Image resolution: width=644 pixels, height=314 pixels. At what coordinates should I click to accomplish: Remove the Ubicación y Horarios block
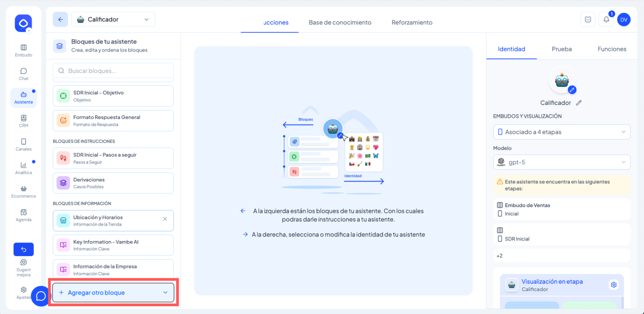click(x=165, y=219)
